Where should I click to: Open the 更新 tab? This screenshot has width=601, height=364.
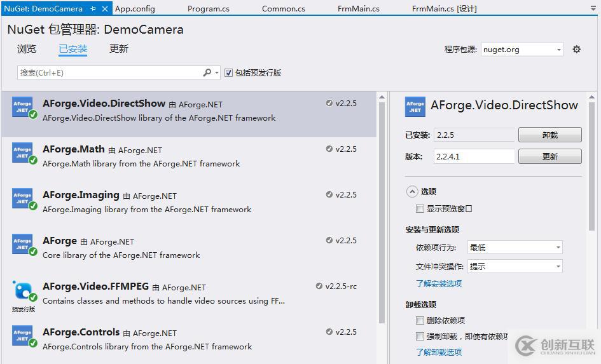tap(119, 49)
